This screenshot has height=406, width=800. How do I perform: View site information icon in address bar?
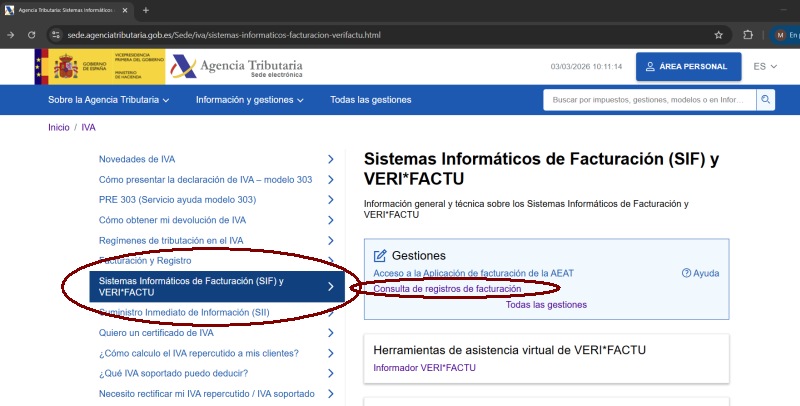(x=57, y=35)
